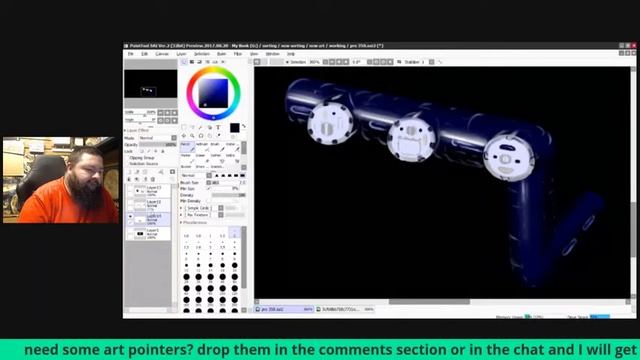This screenshot has width=640, height=360.
Task: Toggle the Min Size checkbox
Action: 209,189
